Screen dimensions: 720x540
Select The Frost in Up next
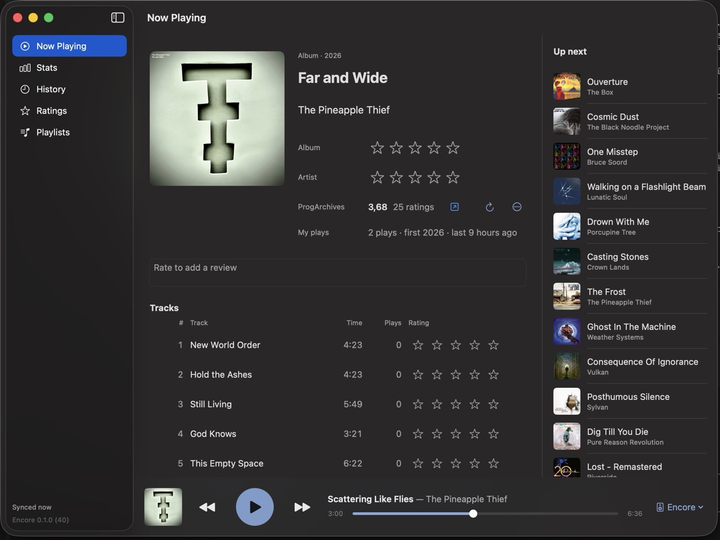[630, 296]
